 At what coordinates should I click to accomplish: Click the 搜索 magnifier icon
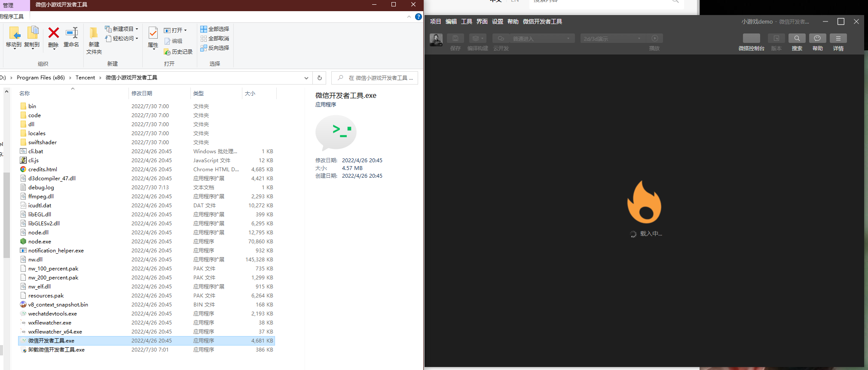point(797,38)
